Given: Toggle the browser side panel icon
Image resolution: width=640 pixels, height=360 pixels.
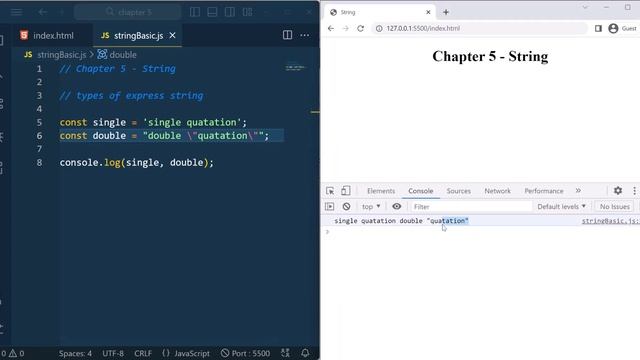Looking at the screenshot, I should coord(598,28).
